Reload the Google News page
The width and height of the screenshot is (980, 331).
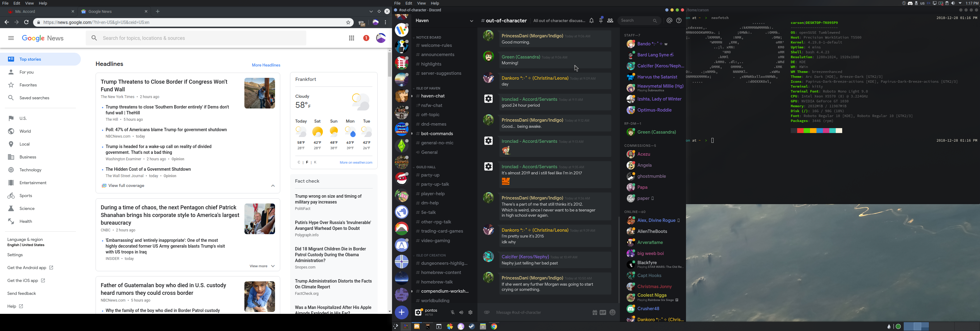pyautogui.click(x=26, y=22)
